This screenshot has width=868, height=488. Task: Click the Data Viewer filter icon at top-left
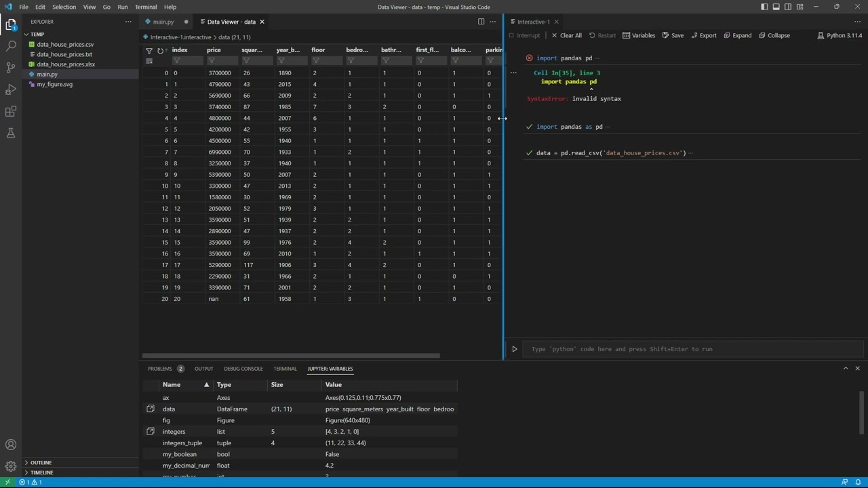click(x=149, y=50)
